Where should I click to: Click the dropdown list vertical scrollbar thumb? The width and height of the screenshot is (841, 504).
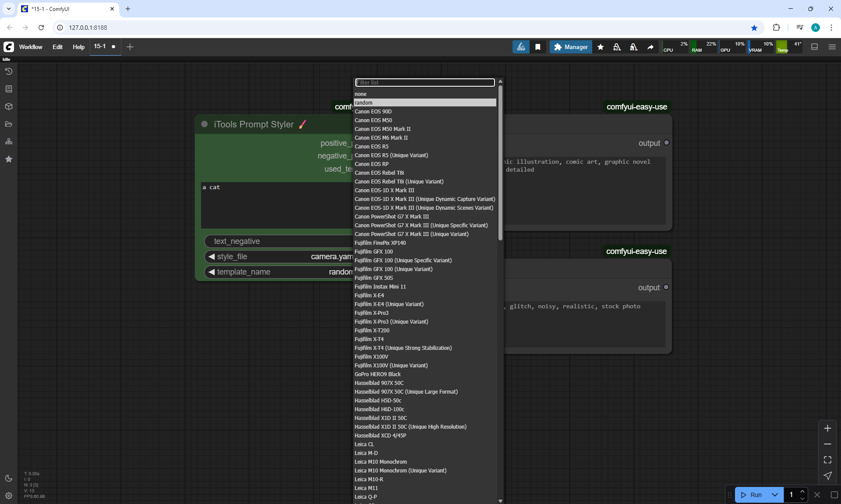pos(500,162)
